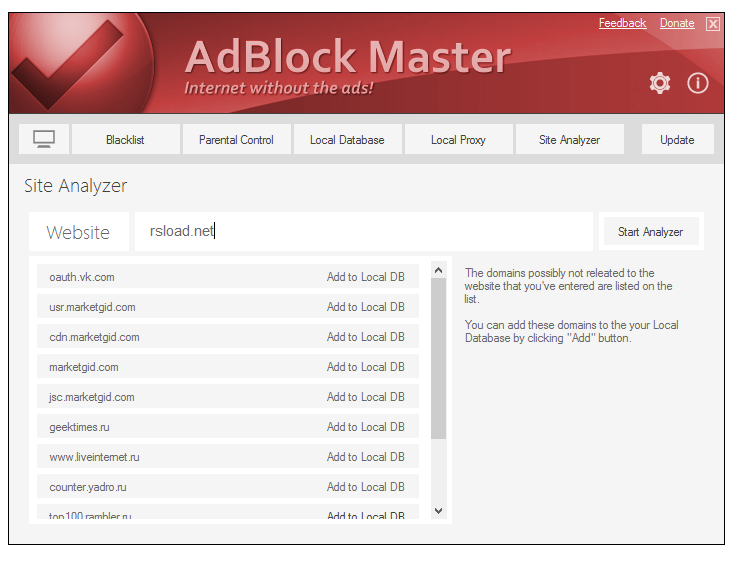Click the domain list scrollbar thumb
The height and width of the screenshot is (565, 745).
tap(438, 357)
